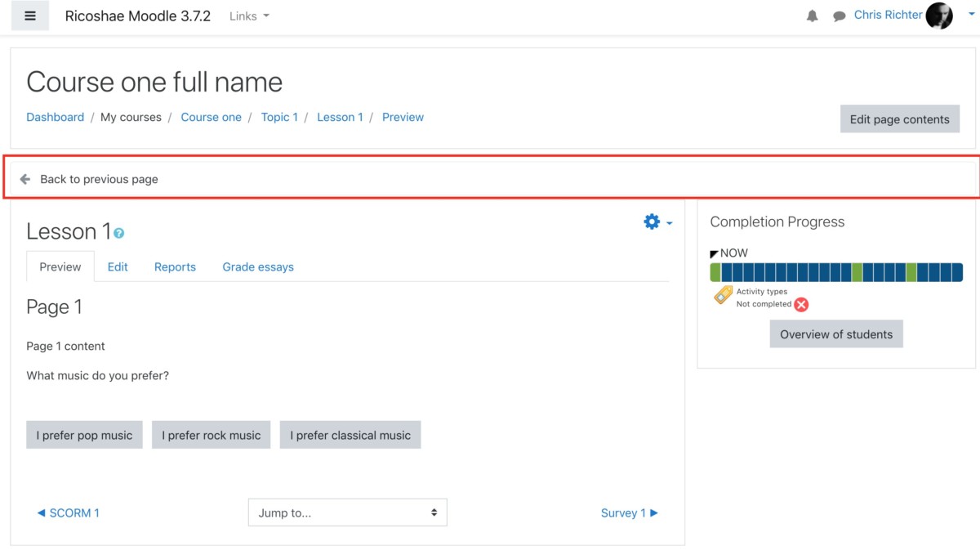Open the hamburger navigation drawer menu
This screenshot has height=555, width=980.
click(x=30, y=16)
